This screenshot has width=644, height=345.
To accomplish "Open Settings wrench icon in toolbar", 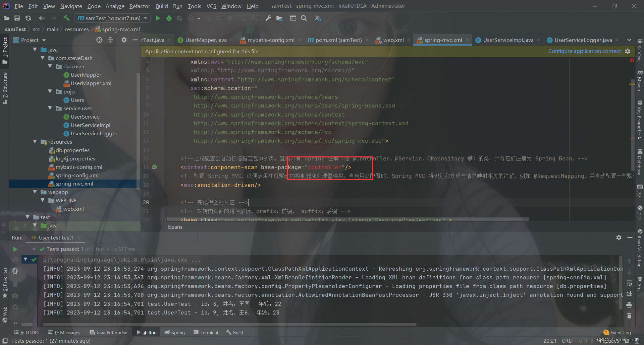I will (x=268, y=18).
